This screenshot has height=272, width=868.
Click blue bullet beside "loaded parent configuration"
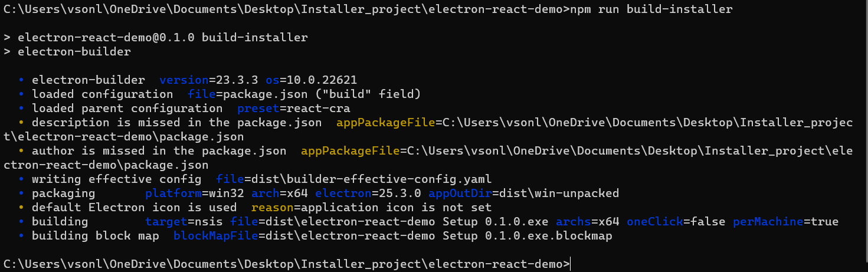click(22, 109)
